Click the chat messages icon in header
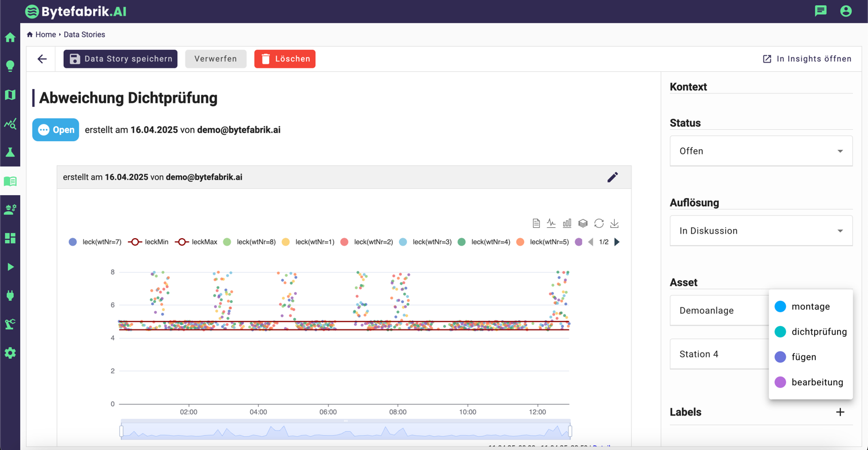 click(x=821, y=11)
